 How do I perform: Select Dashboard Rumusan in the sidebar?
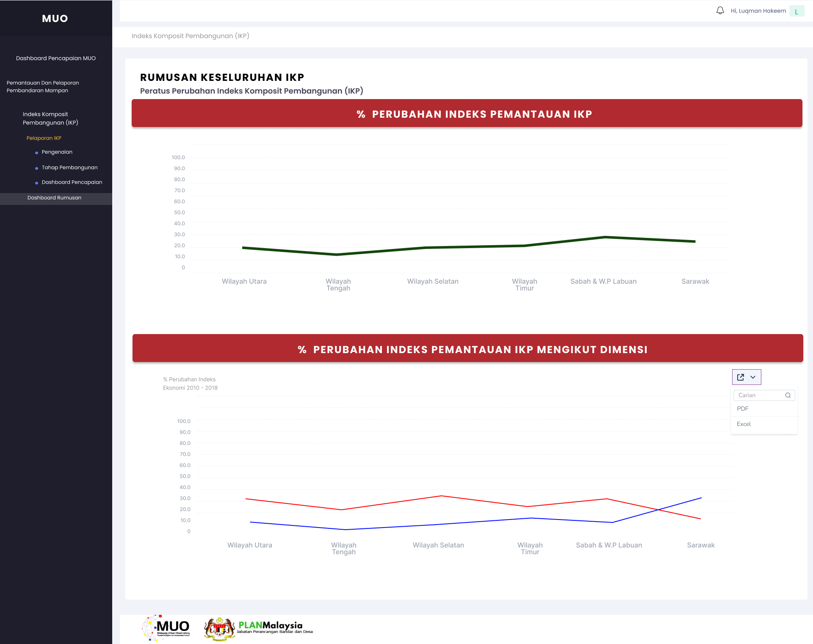tap(54, 198)
